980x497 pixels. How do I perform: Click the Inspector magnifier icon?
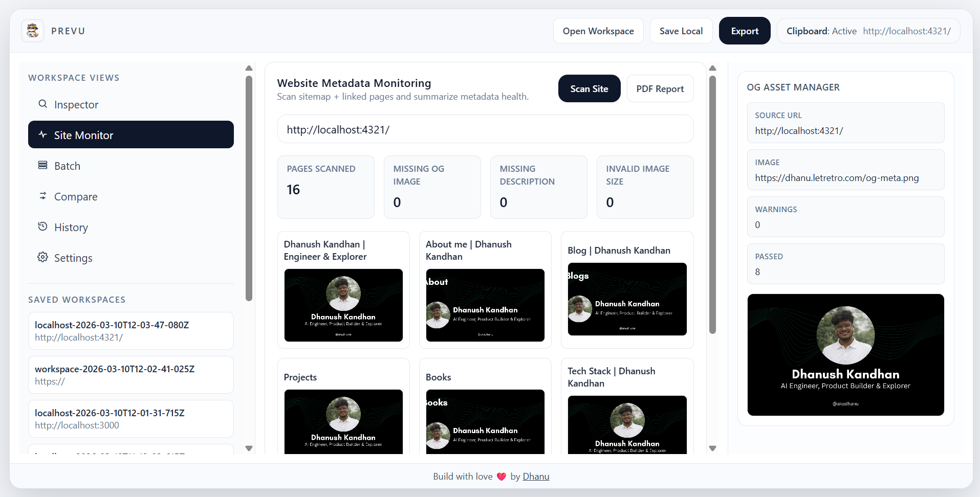click(x=43, y=104)
